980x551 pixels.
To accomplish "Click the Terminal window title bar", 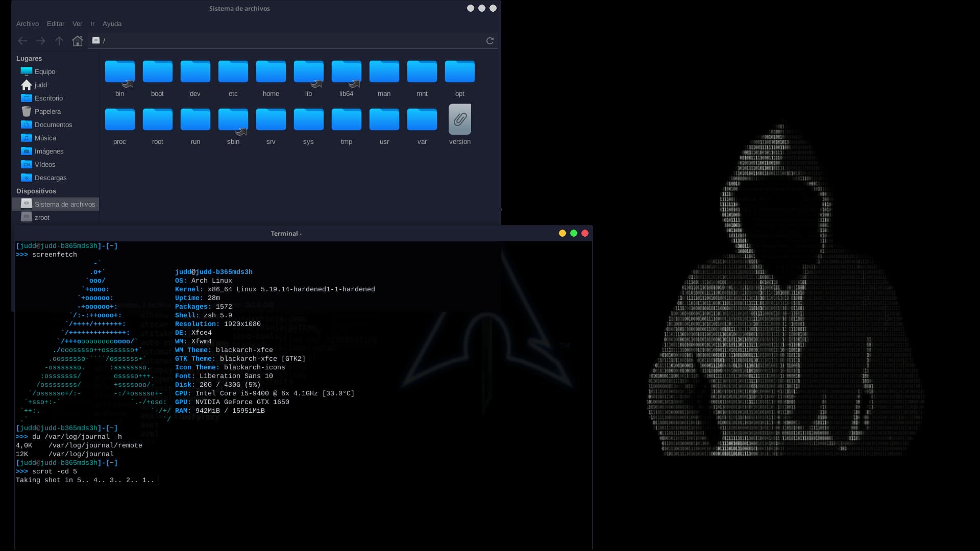I will click(x=286, y=234).
